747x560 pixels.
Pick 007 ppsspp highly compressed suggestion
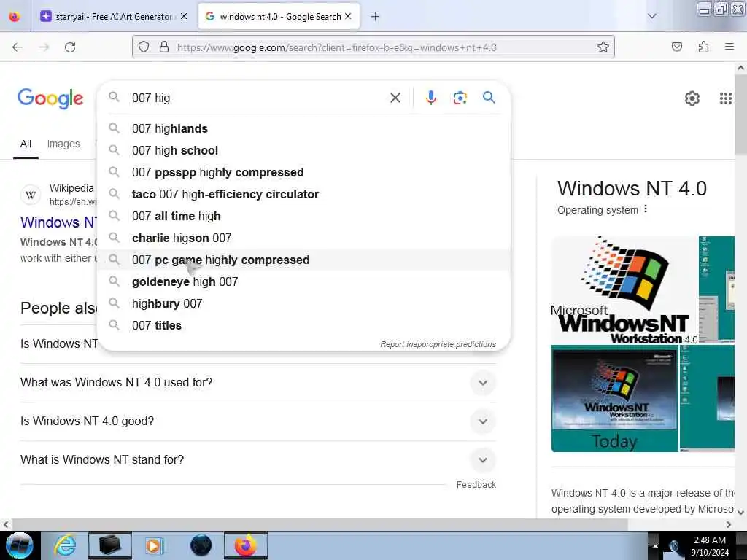pos(303,172)
